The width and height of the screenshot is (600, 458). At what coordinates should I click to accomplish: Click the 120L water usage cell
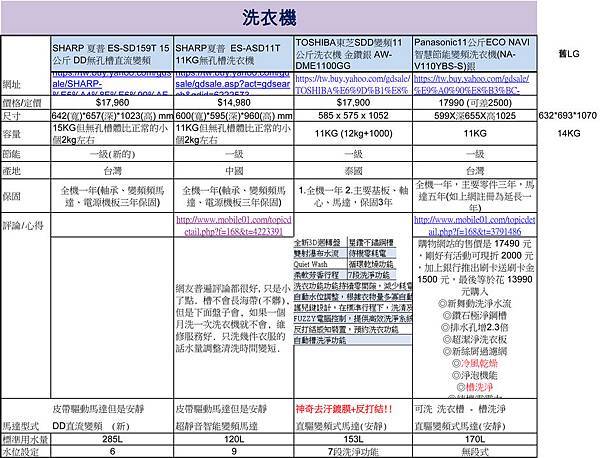(234, 439)
